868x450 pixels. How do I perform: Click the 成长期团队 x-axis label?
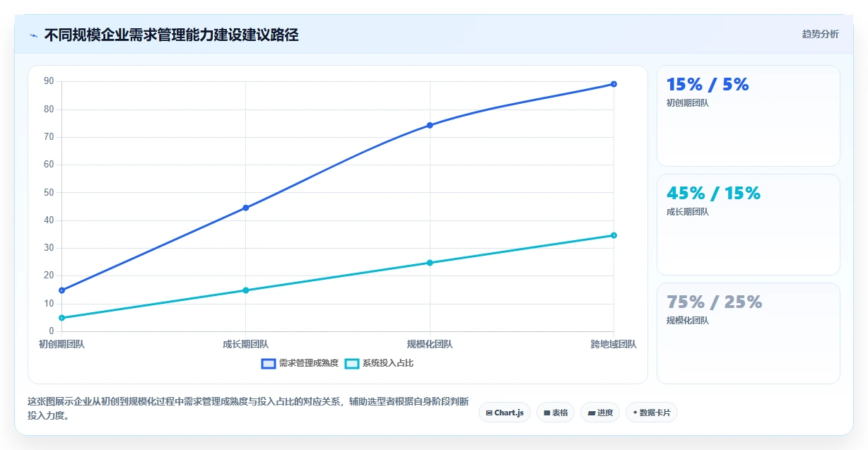pyautogui.click(x=246, y=345)
